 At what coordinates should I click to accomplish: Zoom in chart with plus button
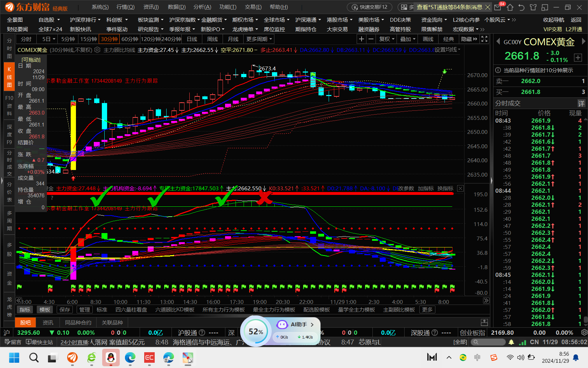pos(362,39)
